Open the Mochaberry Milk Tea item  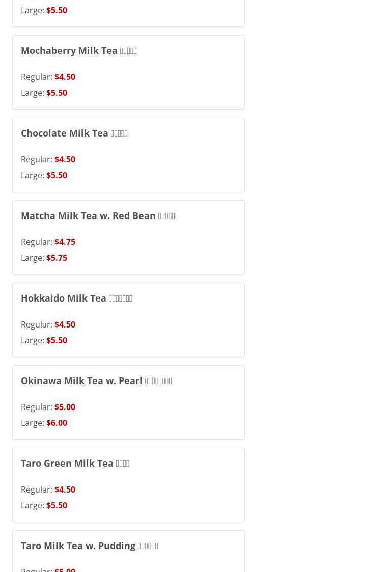pos(78,51)
